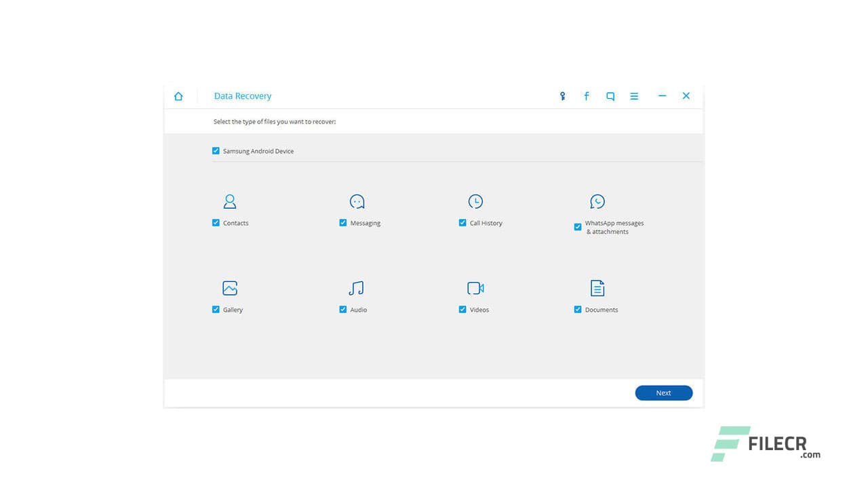The width and height of the screenshot is (868, 488).
Task: Click the Facebook share icon
Action: coord(586,96)
